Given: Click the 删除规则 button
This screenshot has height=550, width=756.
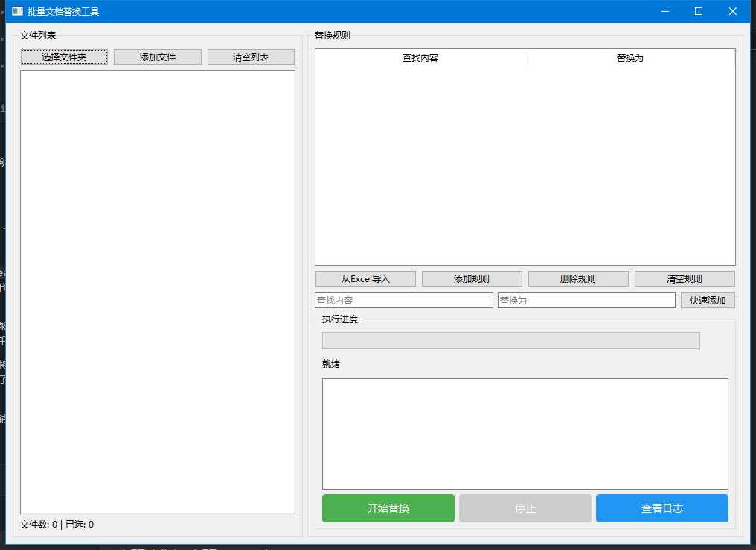Looking at the screenshot, I should coord(579,278).
